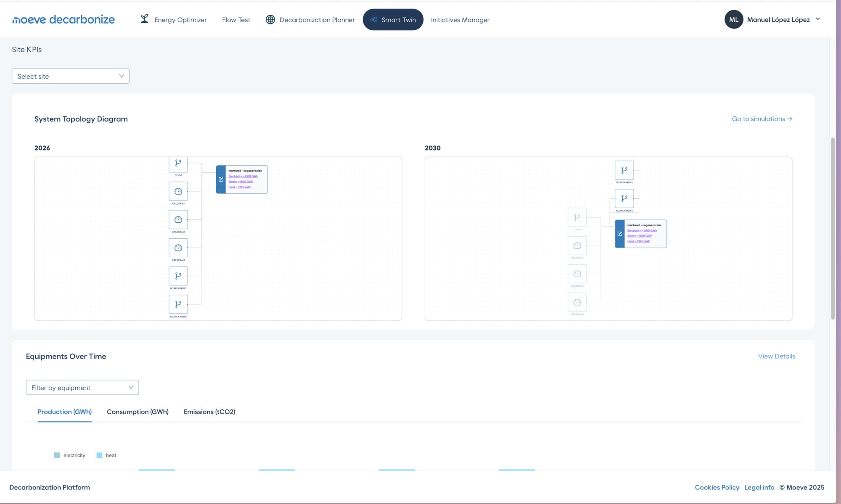Click the Decarbonization Planner globe icon
Screen dimensions: 841x504
coord(270,19)
